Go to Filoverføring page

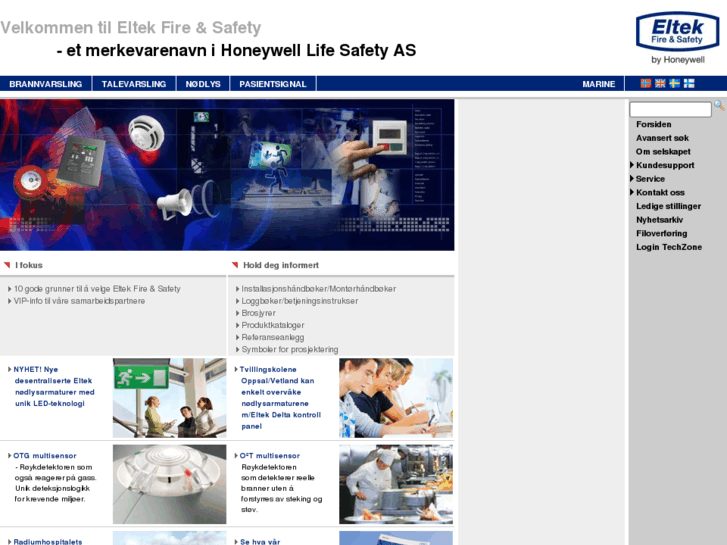pyautogui.click(x=662, y=233)
